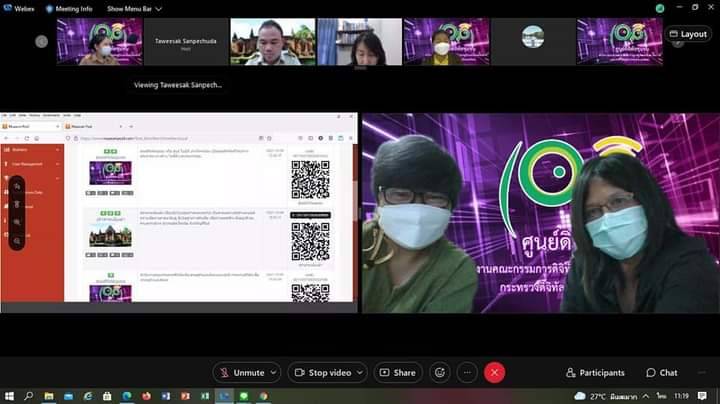
Task: Open Firefox from the taskbar
Action: (x=146, y=396)
